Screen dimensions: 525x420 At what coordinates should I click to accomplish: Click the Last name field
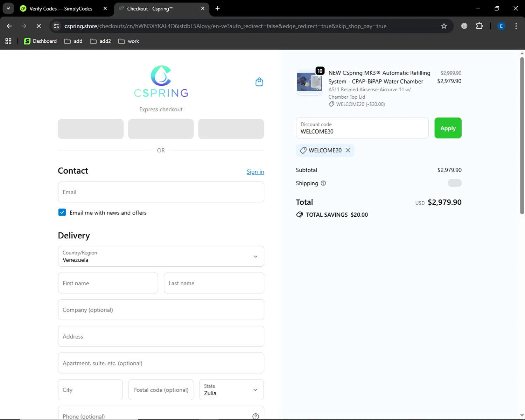coord(214,283)
